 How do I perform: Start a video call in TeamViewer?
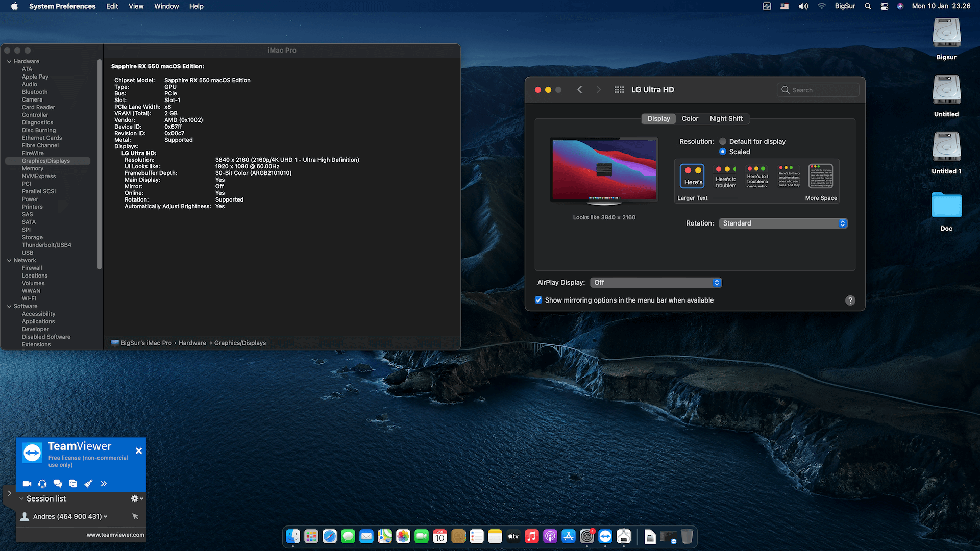coord(27,483)
